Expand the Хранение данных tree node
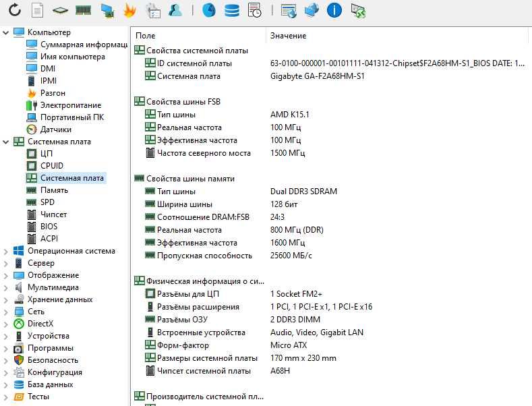 pos(6,299)
